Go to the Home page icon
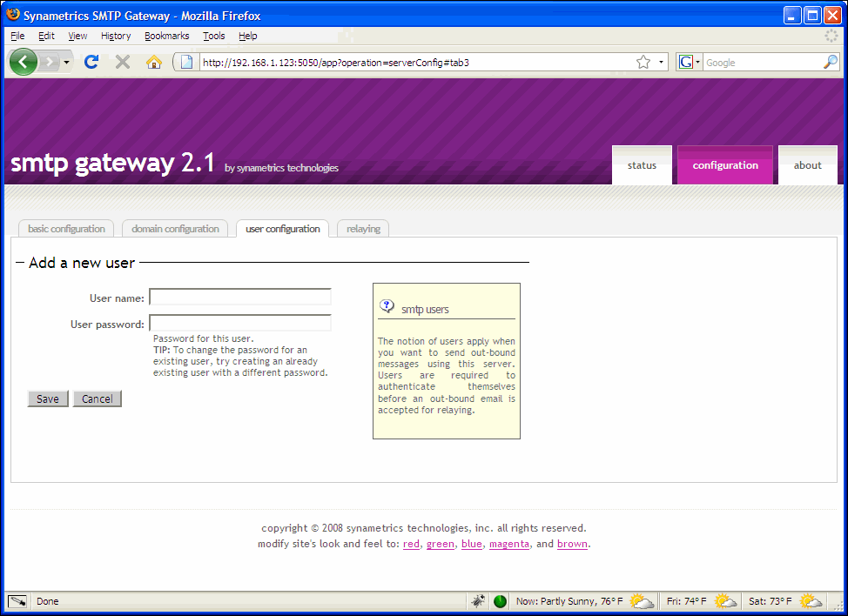This screenshot has height=616, width=848. pos(154,62)
